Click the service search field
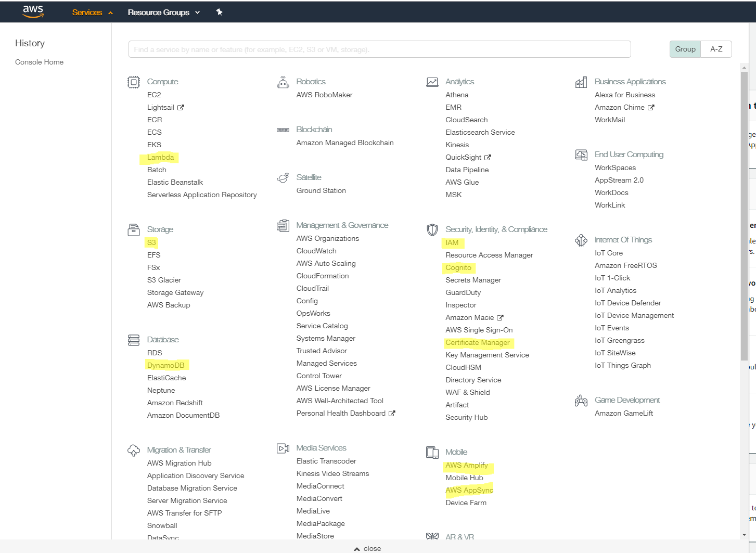Viewport: 756px width, 553px height. click(379, 49)
